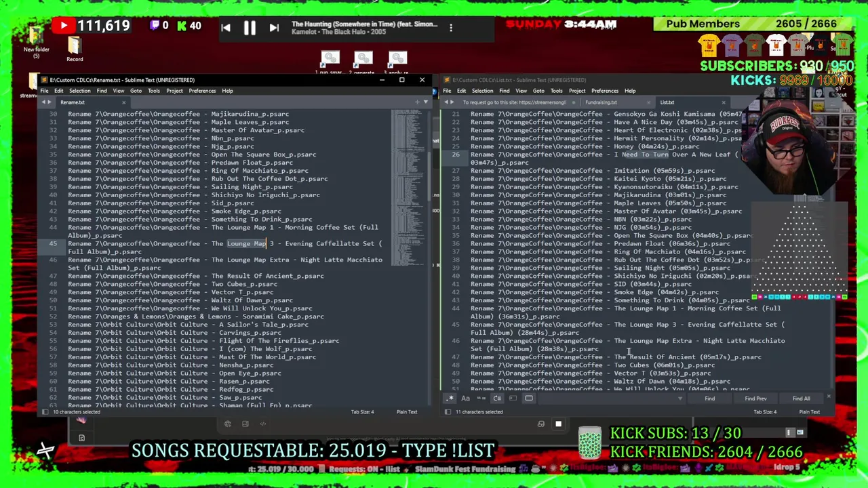This screenshot has height=488, width=868.
Task: Click line 26 'I Need To Turn Over' in List.txt
Action: [604, 159]
